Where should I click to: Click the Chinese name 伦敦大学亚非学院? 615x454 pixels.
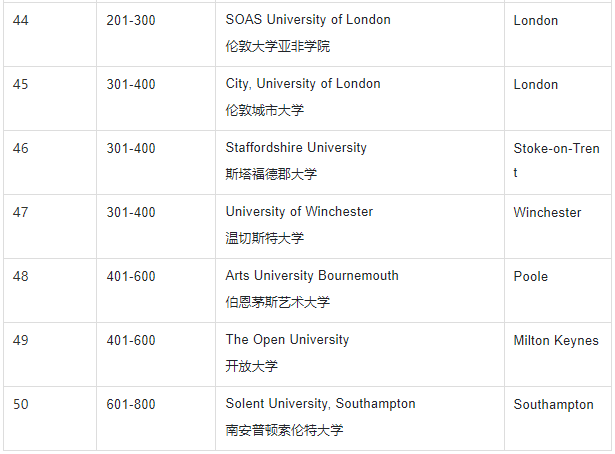[277, 47]
